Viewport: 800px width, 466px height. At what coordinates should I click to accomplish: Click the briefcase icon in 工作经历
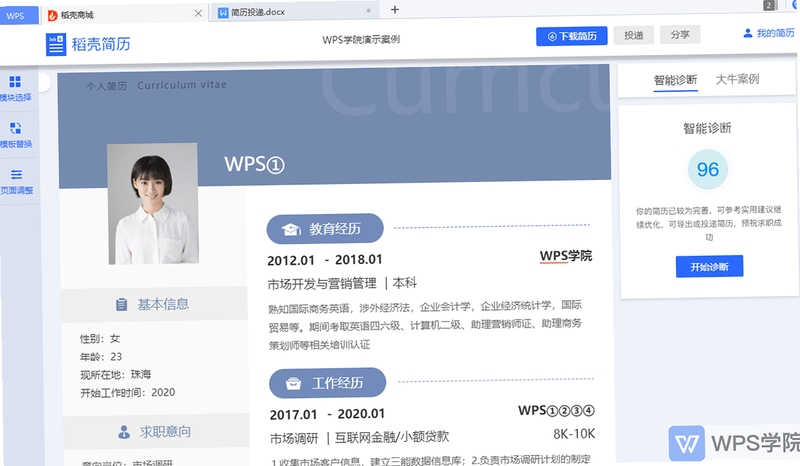293,383
